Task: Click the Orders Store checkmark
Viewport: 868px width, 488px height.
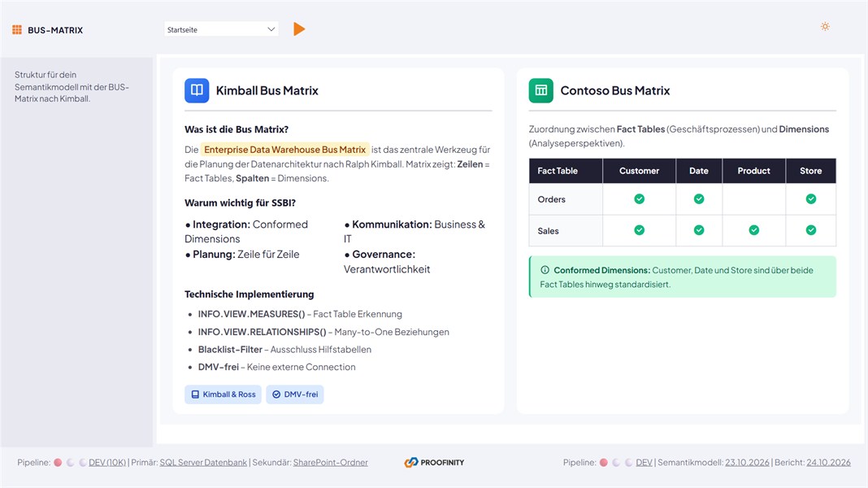Action: (811, 198)
